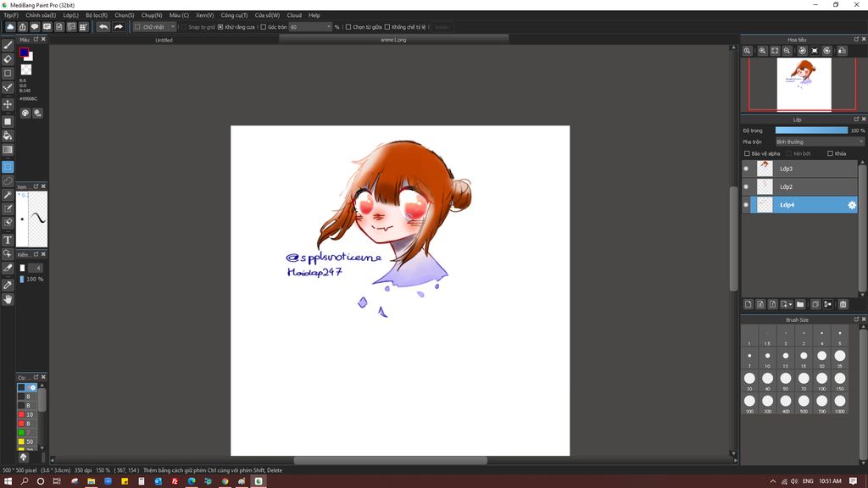Screen dimensions: 868x488
Task: Select the Bucket fill tool
Action: click(x=8, y=136)
